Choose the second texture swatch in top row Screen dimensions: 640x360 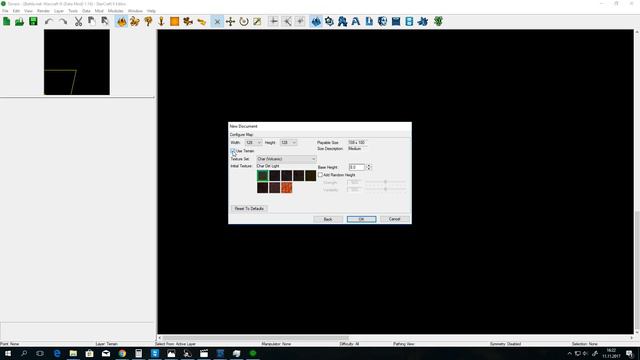[x=275, y=176]
